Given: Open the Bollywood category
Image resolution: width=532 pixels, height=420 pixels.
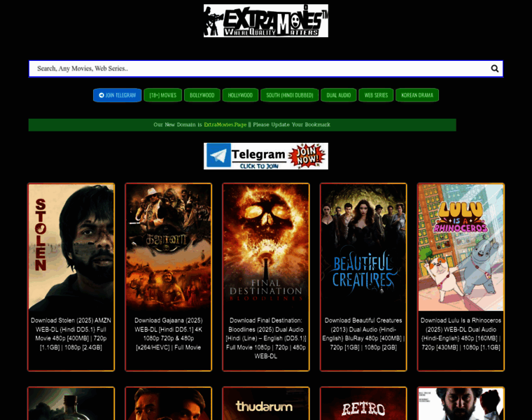Looking at the screenshot, I should click(202, 95).
